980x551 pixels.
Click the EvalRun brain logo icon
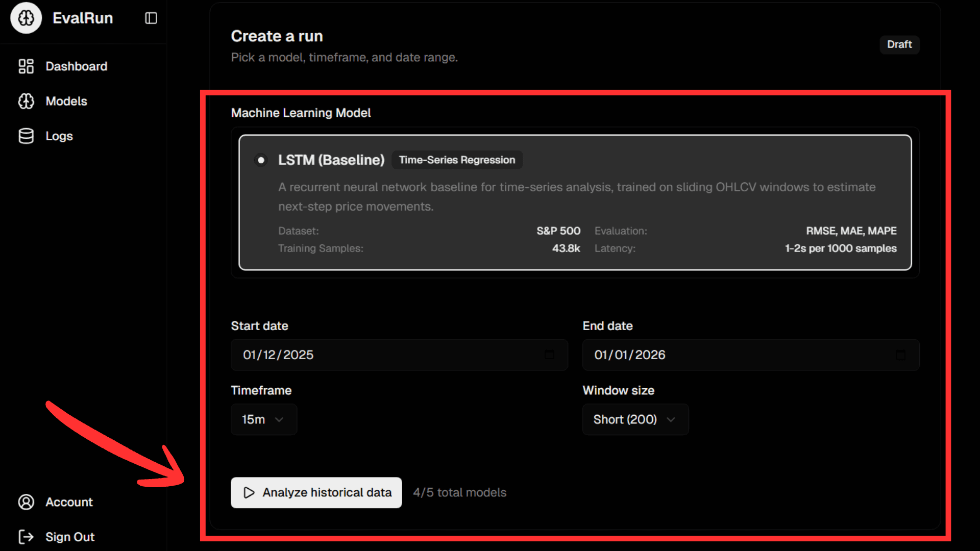[x=26, y=18]
